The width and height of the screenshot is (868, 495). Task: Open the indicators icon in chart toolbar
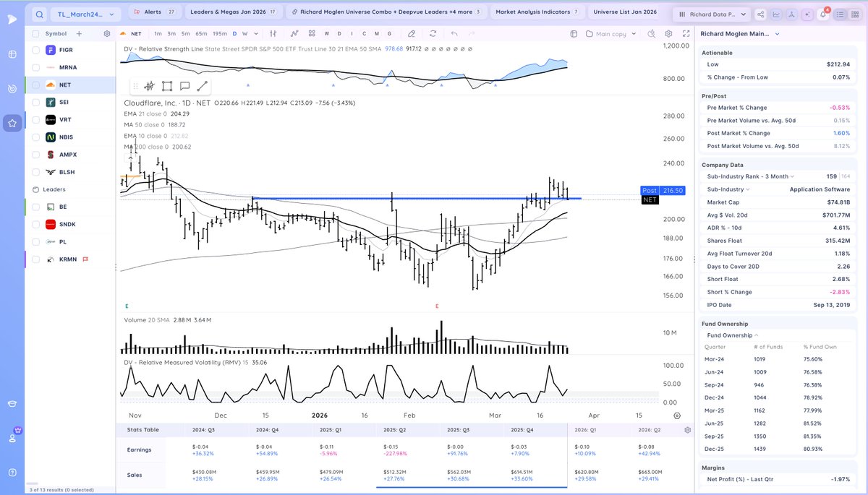pyautogui.click(x=295, y=33)
